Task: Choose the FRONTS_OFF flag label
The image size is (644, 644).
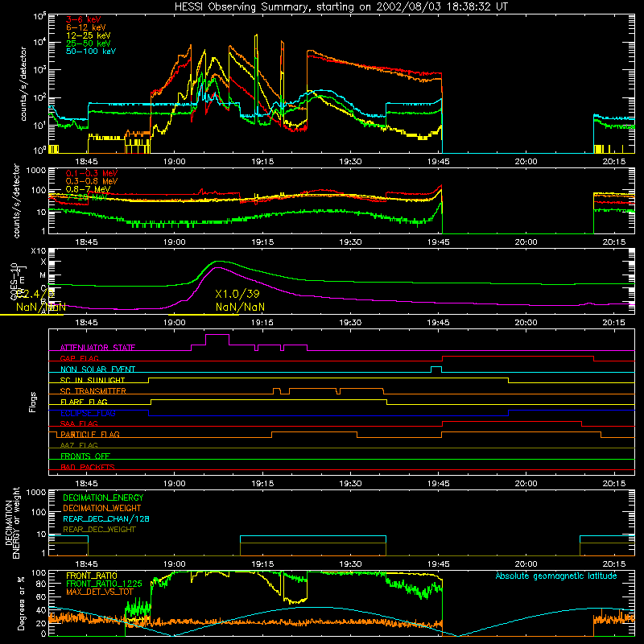Action: point(85,456)
